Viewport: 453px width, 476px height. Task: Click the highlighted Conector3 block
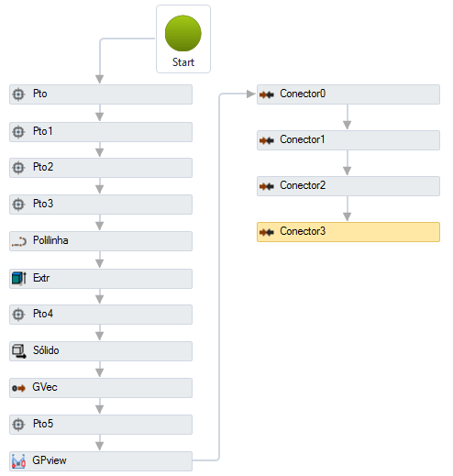348,232
